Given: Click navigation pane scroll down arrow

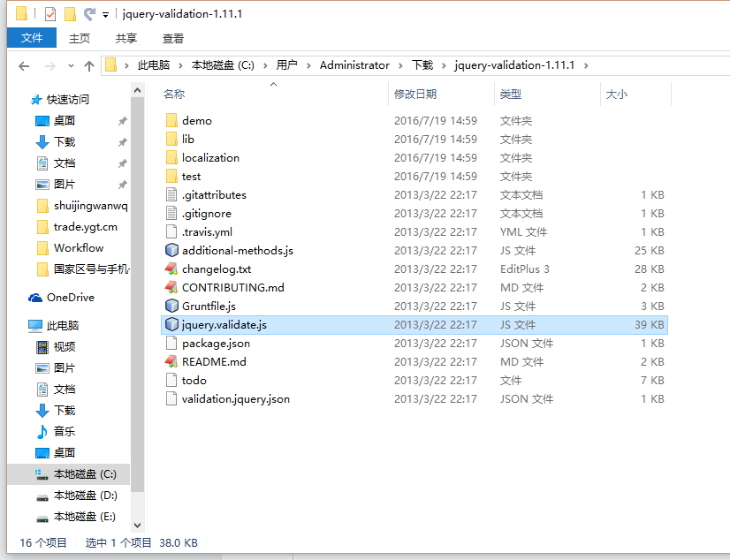Looking at the screenshot, I should [137, 526].
